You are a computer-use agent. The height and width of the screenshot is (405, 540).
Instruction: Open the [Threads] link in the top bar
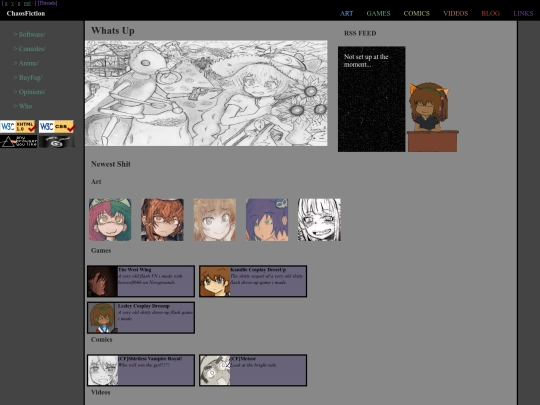click(48, 3)
